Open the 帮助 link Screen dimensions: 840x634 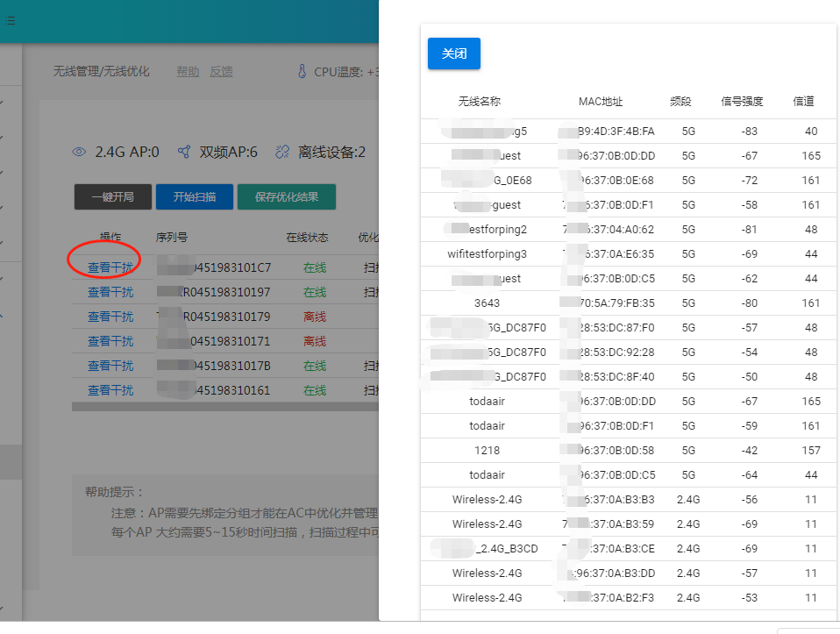point(188,72)
